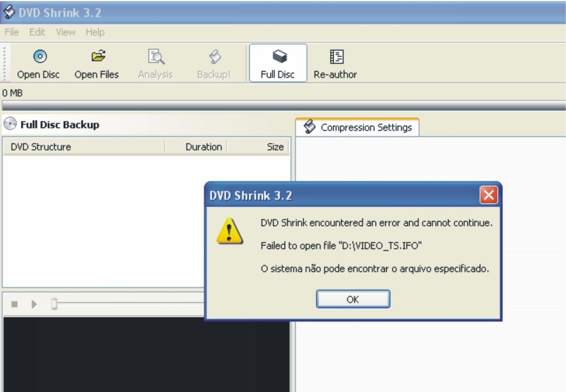The height and width of the screenshot is (392, 566).
Task: Click the video preview area
Action: [x=146, y=354]
